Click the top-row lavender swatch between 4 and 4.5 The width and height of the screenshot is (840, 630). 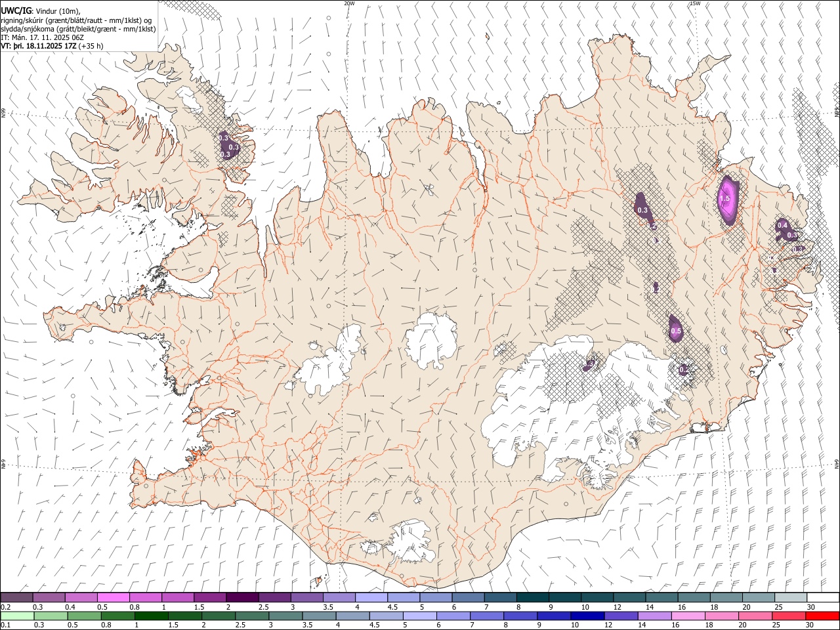[x=371, y=597]
